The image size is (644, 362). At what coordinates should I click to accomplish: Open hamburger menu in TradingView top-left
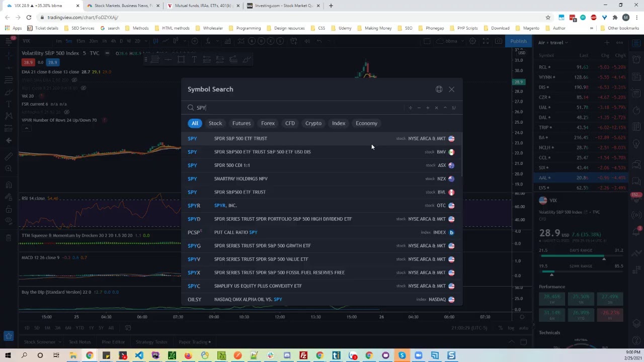(x=9, y=41)
